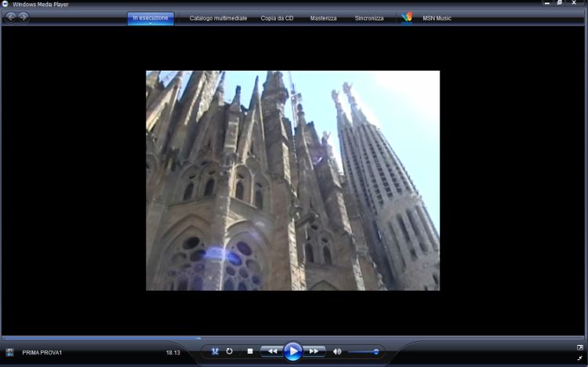Click the seek progress bar
The width and height of the screenshot is (588, 367).
pos(294,338)
